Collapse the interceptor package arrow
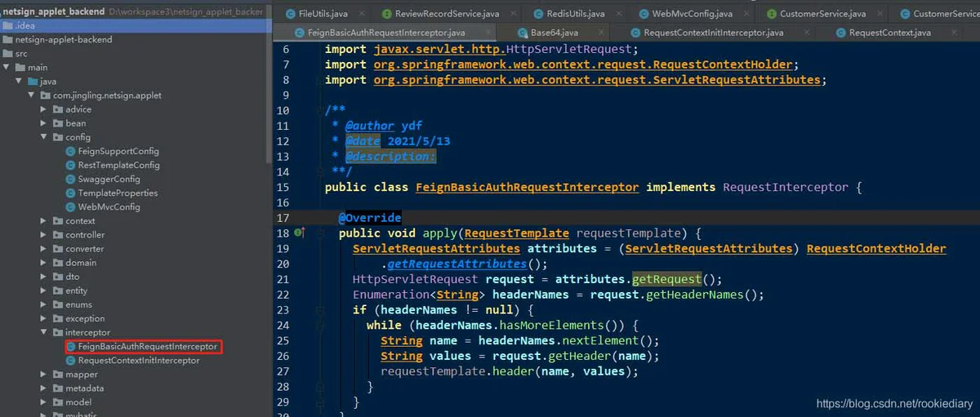 tap(45, 333)
